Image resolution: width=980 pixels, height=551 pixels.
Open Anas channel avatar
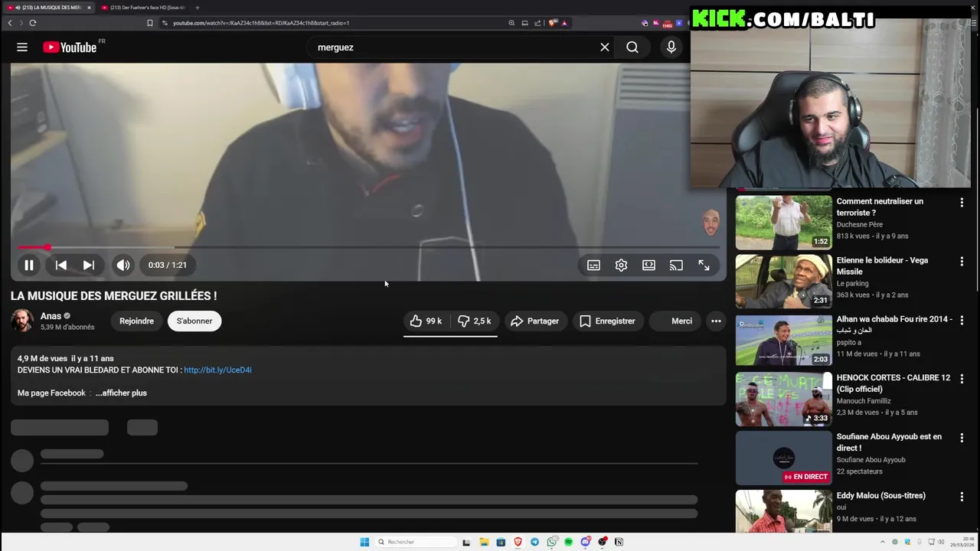(22, 321)
